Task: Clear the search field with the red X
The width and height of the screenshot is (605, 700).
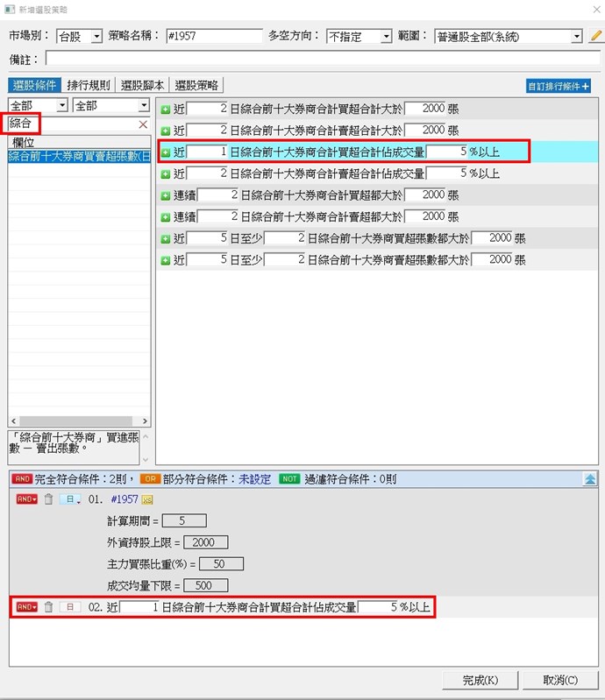Action: click(144, 125)
